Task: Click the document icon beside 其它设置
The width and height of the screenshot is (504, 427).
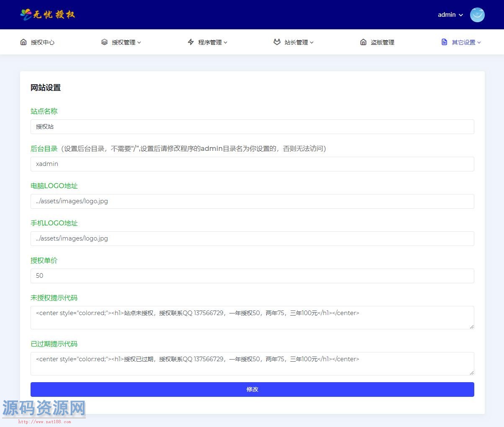Action: [x=445, y=42]
